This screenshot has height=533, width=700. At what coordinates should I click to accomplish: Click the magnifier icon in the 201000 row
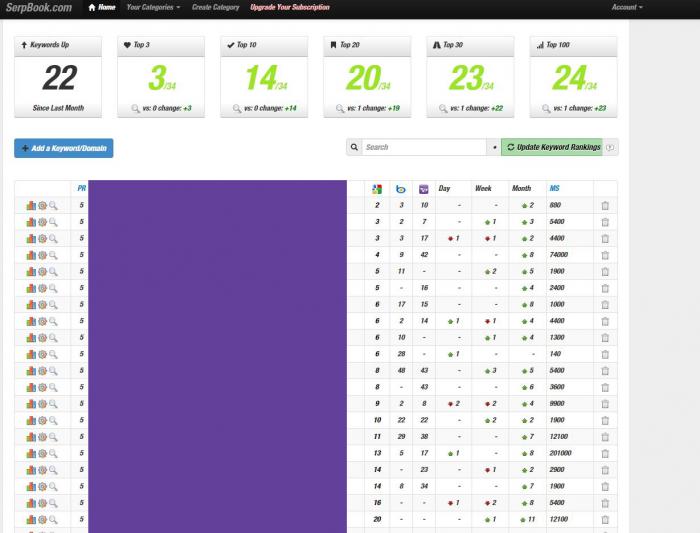point(53,453)
